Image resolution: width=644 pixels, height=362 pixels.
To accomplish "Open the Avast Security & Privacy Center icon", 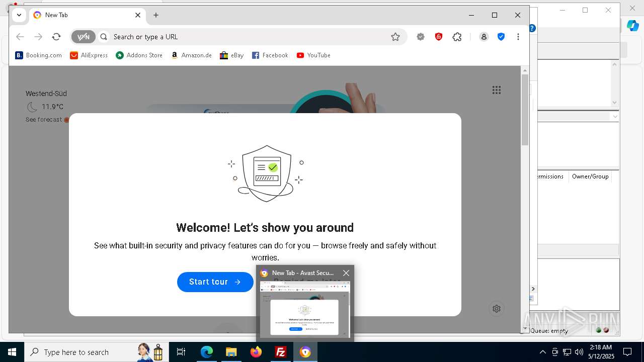I will click(x=421, y=37).
